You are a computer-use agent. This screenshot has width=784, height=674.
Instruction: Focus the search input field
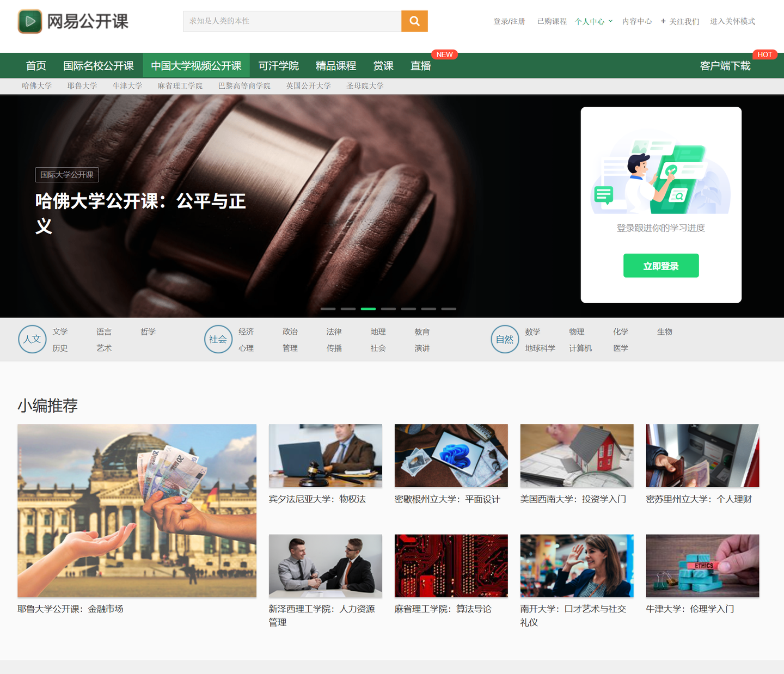(292, 21)
